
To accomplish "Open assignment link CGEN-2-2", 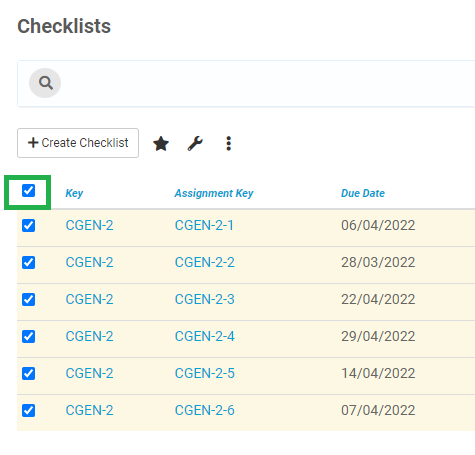I will (205, 263).
